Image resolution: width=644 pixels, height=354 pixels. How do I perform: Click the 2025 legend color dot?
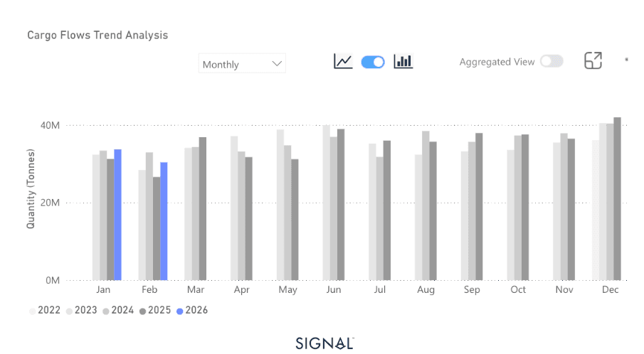(143, 311)
